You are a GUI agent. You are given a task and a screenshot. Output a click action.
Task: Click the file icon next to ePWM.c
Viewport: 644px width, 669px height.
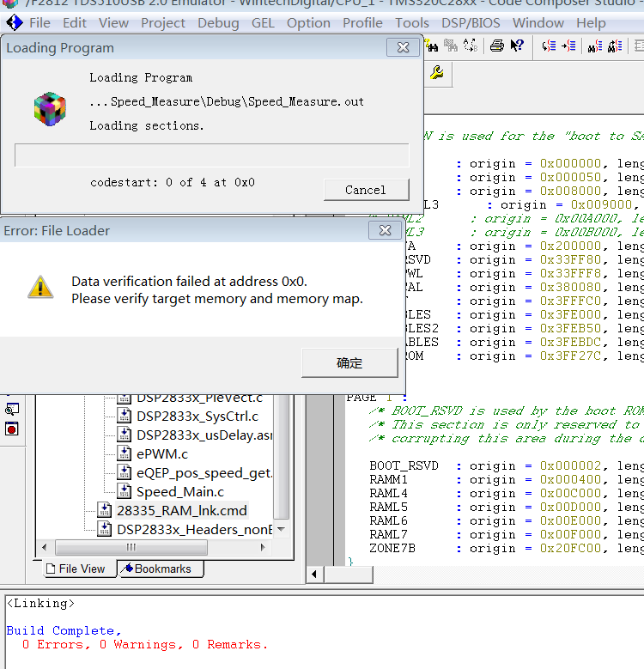(x=125, y=453)
